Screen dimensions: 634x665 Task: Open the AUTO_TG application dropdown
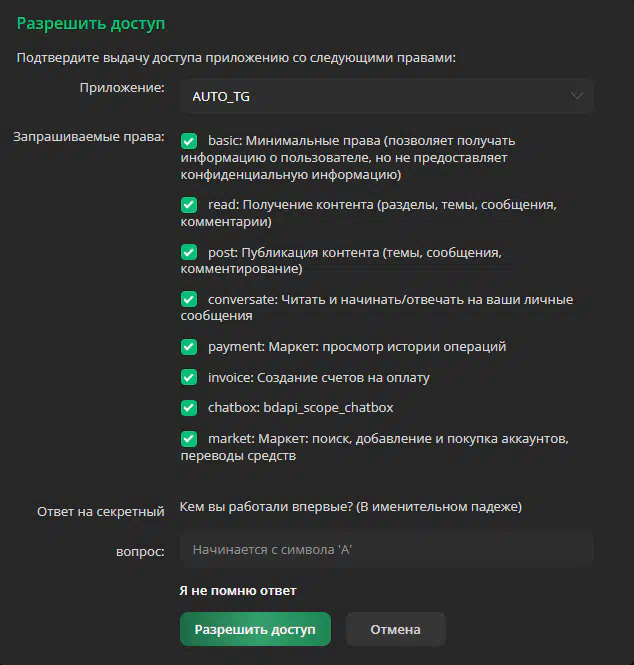click(x=386, y=96)
